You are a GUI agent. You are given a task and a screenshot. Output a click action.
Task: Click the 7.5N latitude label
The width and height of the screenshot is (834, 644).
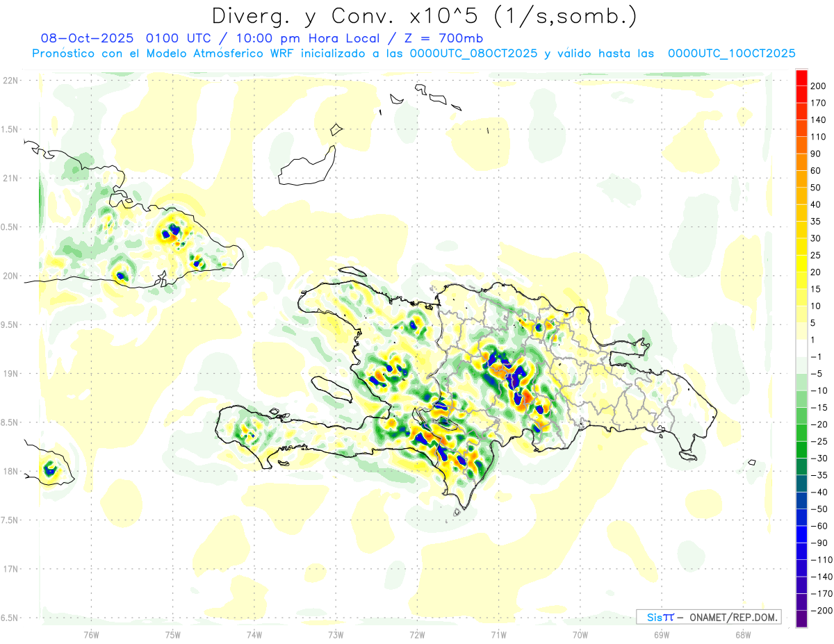[x=10, y=520]
